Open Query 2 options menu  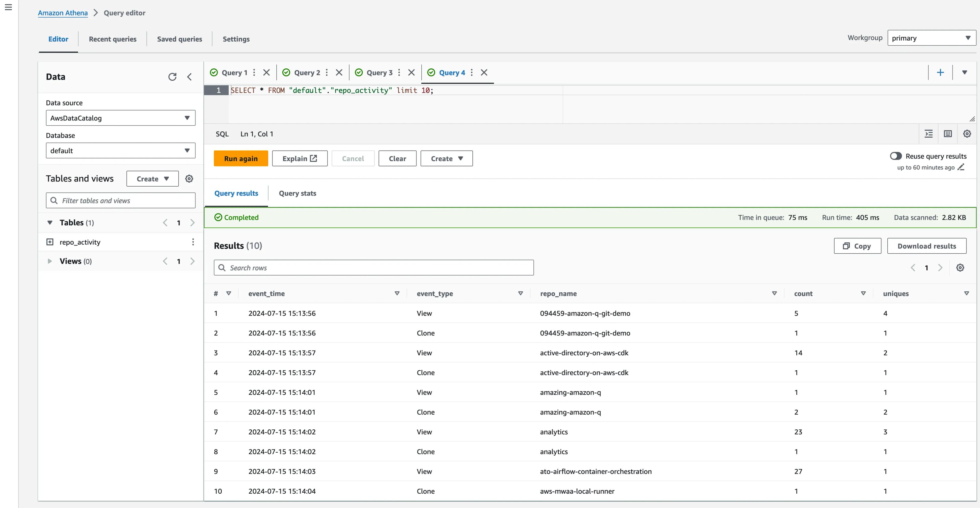[327, 72]
